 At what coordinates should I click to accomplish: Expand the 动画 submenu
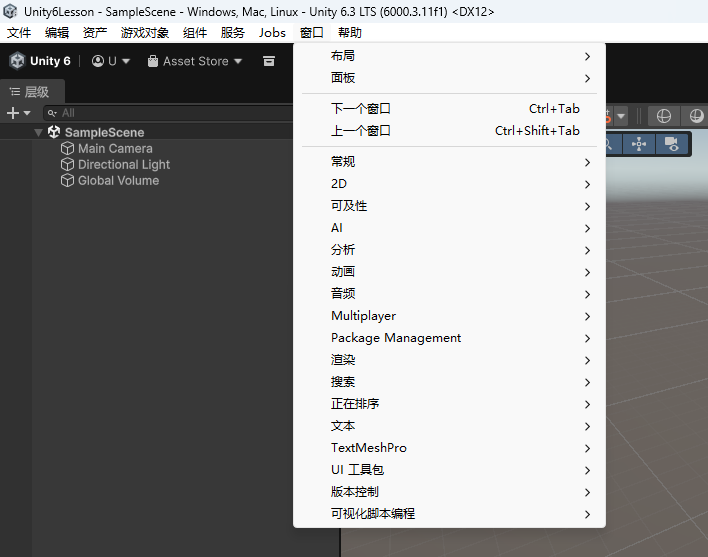click(x=449, y=272)
